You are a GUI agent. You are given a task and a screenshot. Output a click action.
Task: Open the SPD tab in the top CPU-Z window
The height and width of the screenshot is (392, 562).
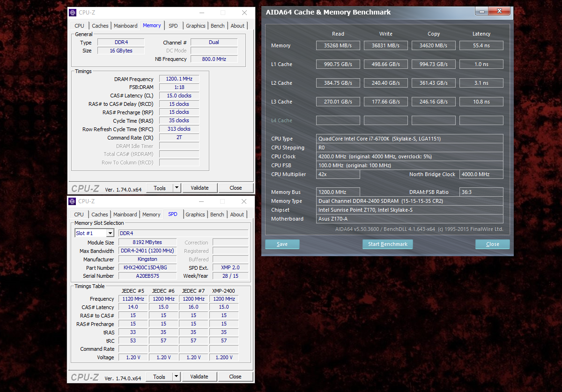click(x=173, y=25)
